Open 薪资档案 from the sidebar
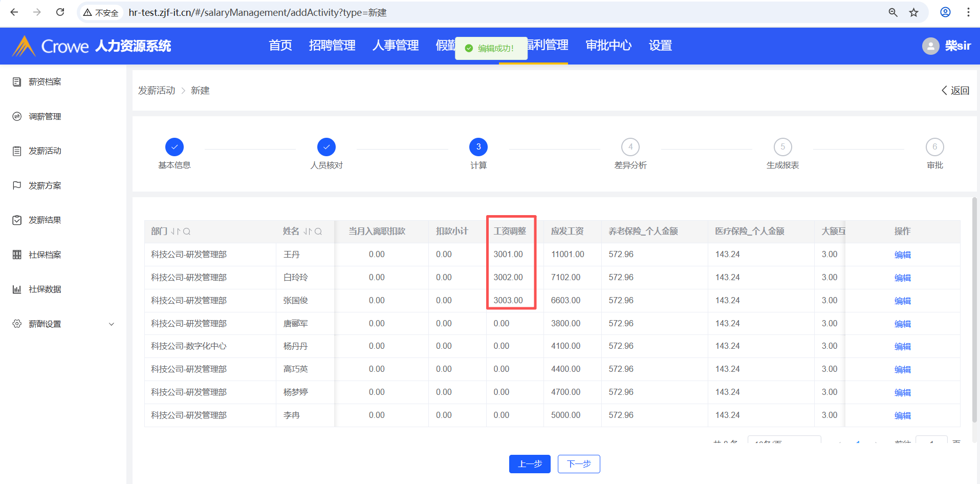 pos(45,82)
